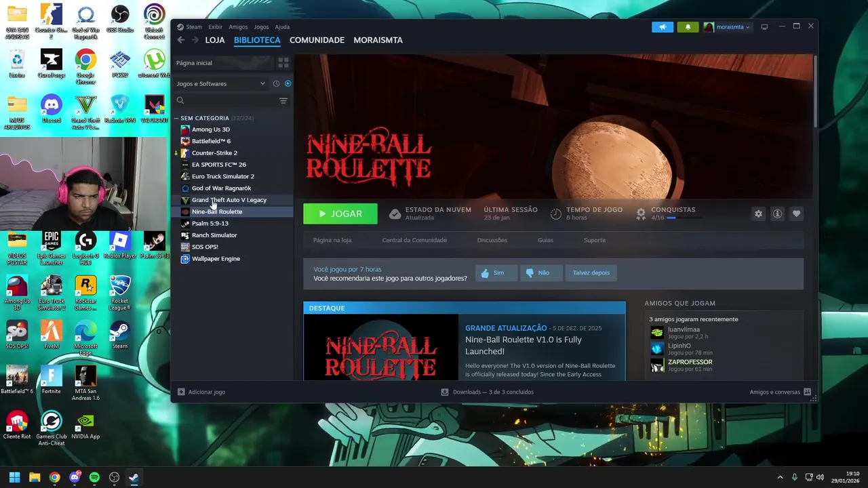Open the Amigos menu

click(238, 27)
